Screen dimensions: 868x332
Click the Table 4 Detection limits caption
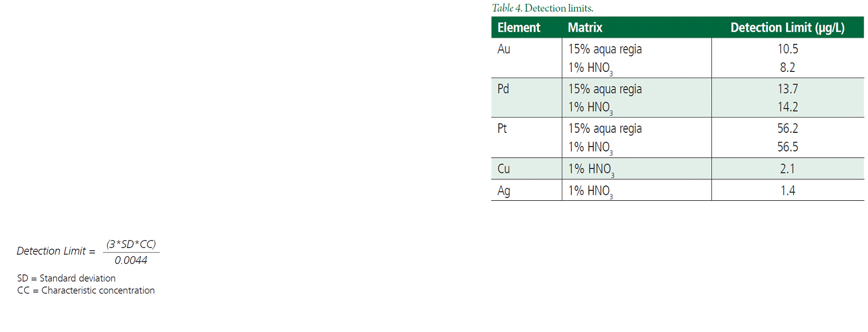click(x=542, y=8)
